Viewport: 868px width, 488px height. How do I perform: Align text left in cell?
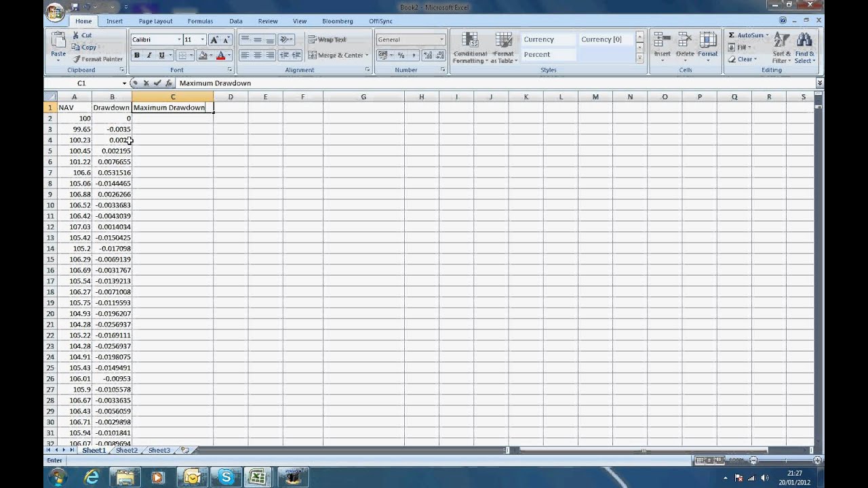tap(245, 55)
